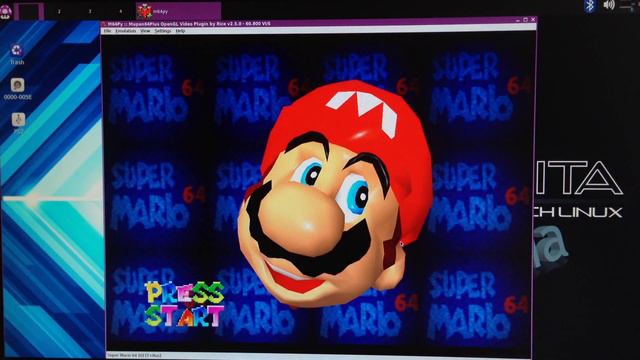Open the Bluetooth tray icon

[x=589, y=6]
